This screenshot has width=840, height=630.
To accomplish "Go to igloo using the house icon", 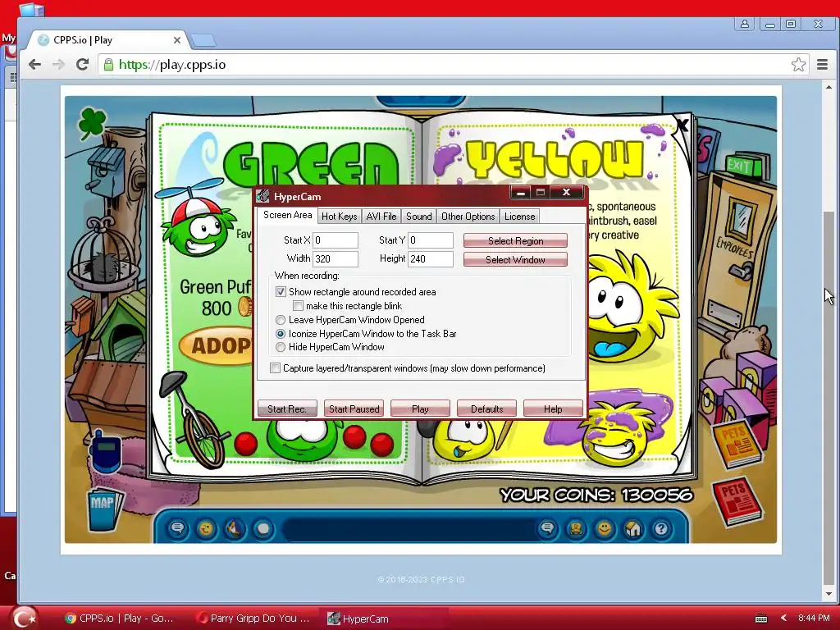I will (632, 529).
